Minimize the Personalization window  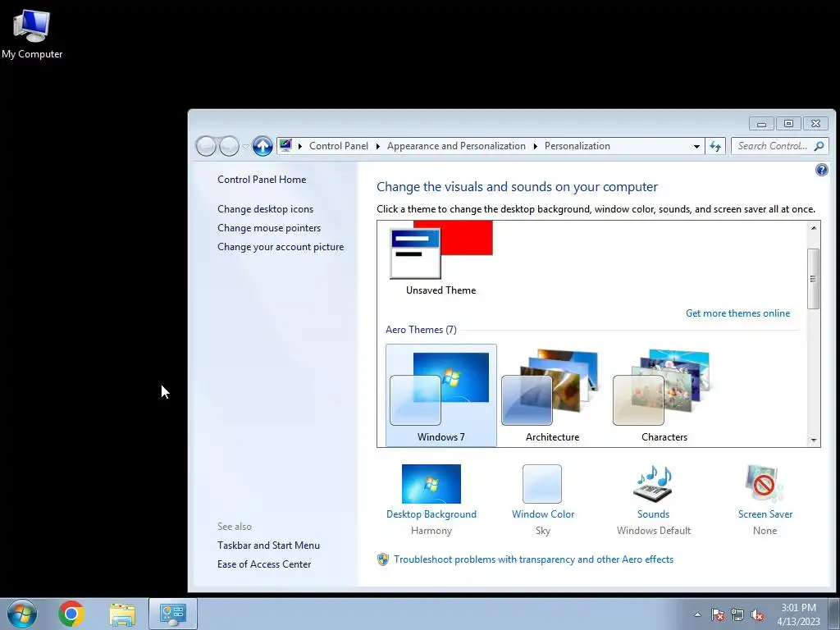pyautogui.click(x=761, y=124)
